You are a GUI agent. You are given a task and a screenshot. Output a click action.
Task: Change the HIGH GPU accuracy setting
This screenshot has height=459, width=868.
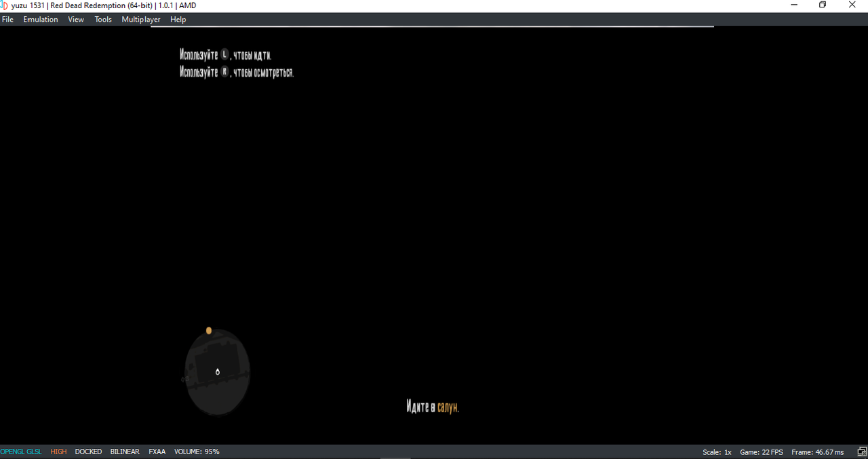[59, 452]
